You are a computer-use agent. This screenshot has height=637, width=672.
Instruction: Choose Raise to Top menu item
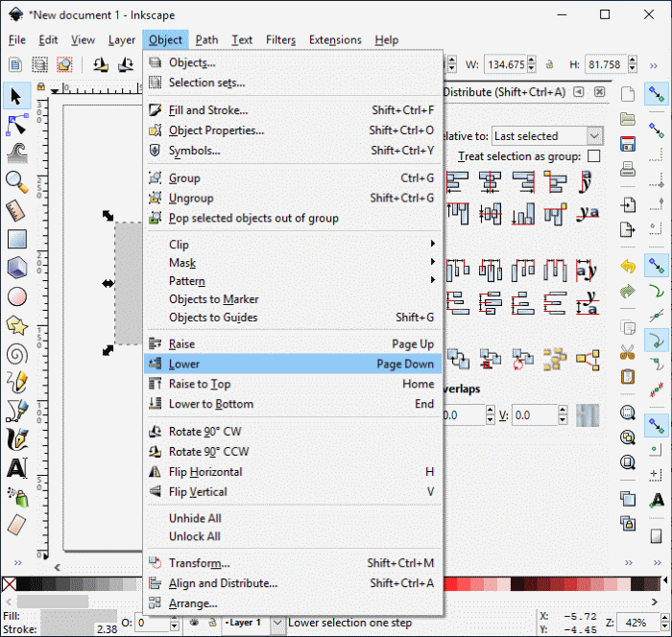coord(293,384)
